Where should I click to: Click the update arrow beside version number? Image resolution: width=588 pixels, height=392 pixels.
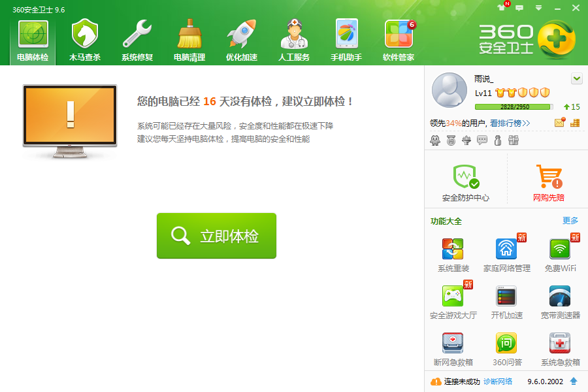coord(574,381)
